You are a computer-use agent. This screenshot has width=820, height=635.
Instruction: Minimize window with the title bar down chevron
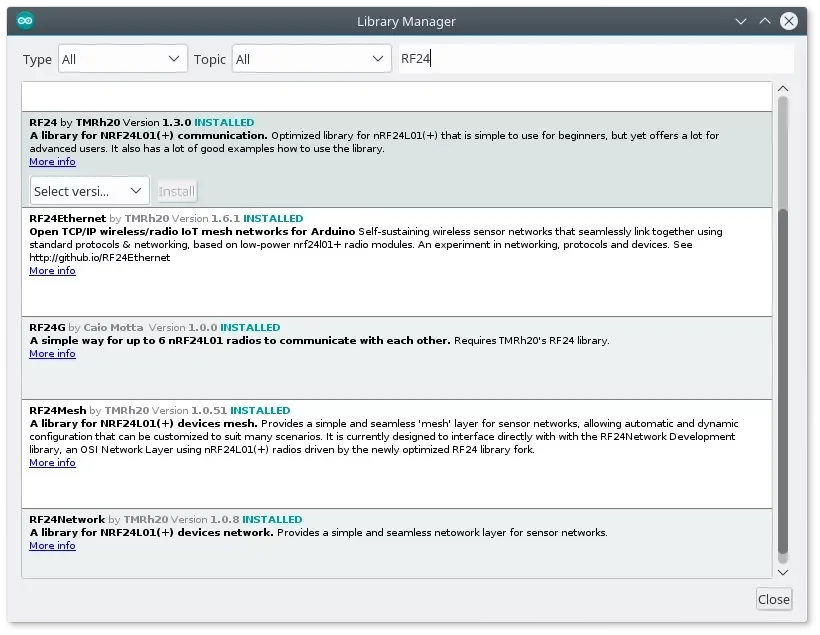[x=741, y=21]
